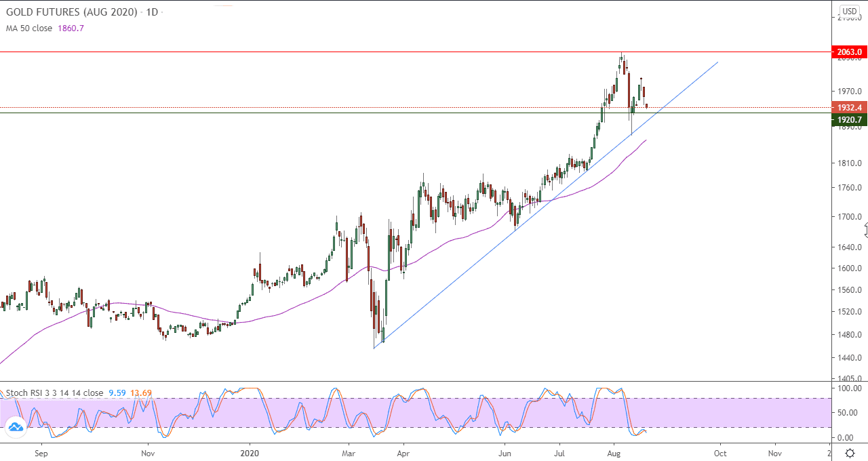The image size is (868, 461).
Task: Click the red 2063.0 price label
Action: click(x=849, y=52)
